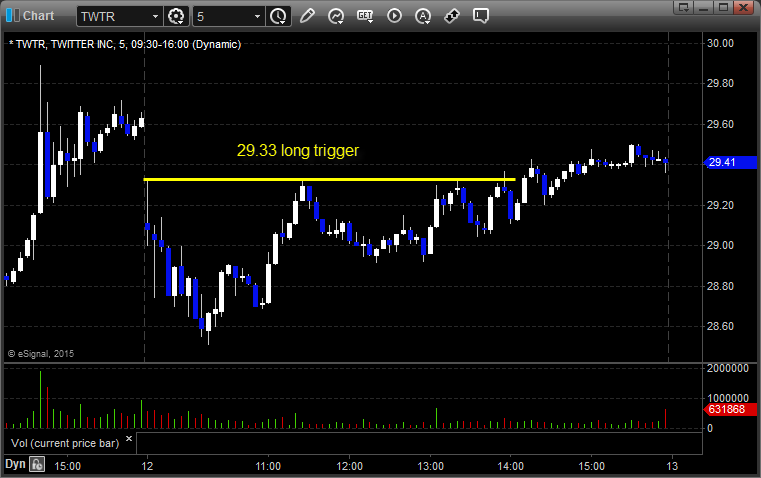The height and width of the screenshot is (478, 761).
Task: Click the 'Chart' title label
Action: pyautogui.click(x=38, y=16)
